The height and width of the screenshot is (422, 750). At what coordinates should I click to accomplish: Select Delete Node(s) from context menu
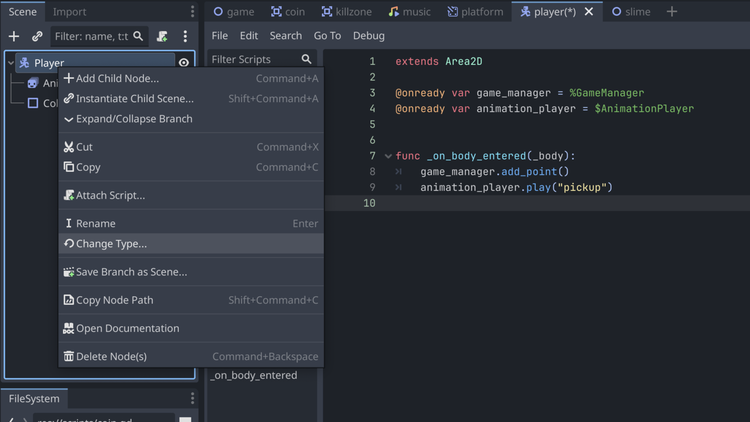[191, 356]
